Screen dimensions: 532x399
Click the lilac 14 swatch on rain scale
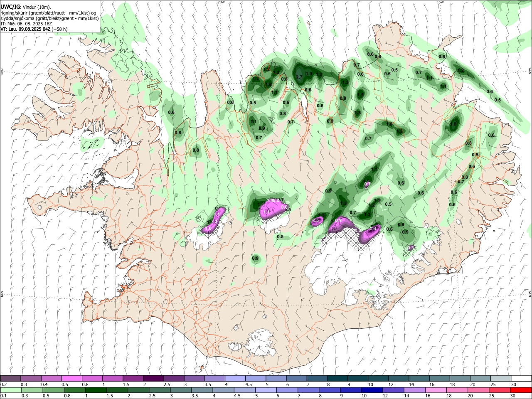414,390
